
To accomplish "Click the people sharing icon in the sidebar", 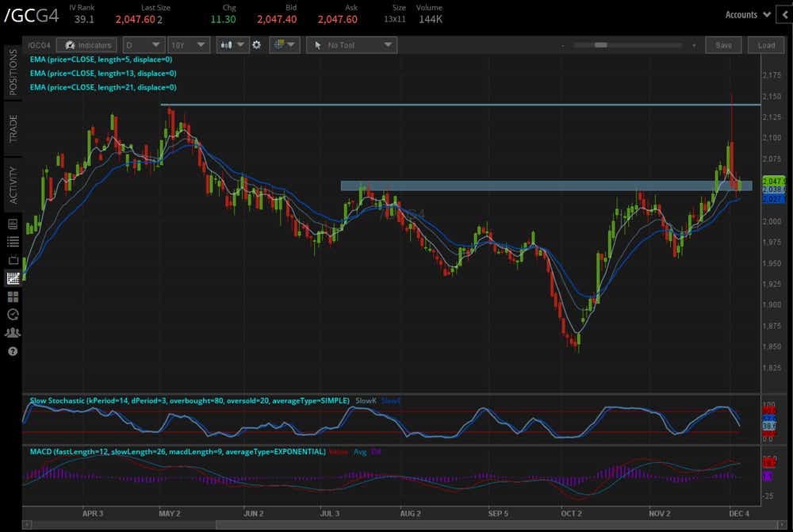I will [x=12, y=333].
